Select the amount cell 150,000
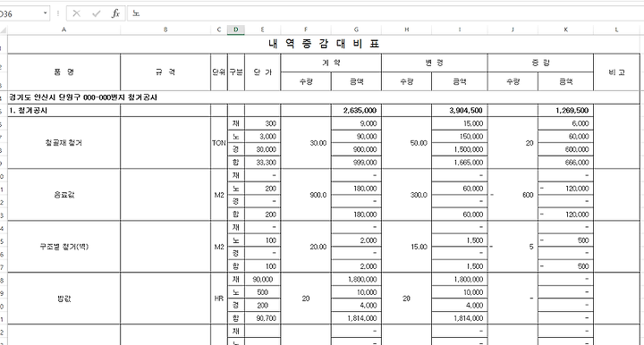 [x=459, y=136]
